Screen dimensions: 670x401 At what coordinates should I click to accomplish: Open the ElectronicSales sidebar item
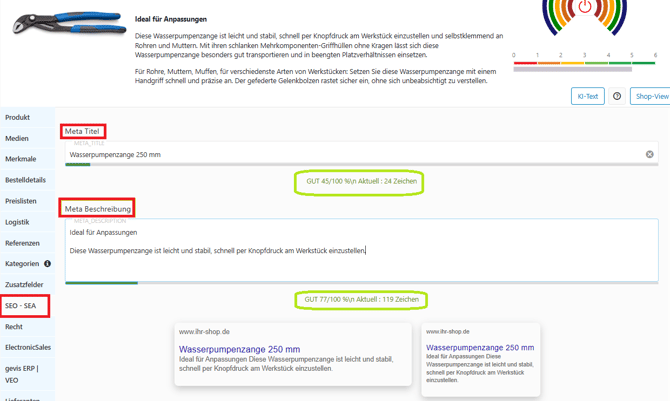pos(28,348)
